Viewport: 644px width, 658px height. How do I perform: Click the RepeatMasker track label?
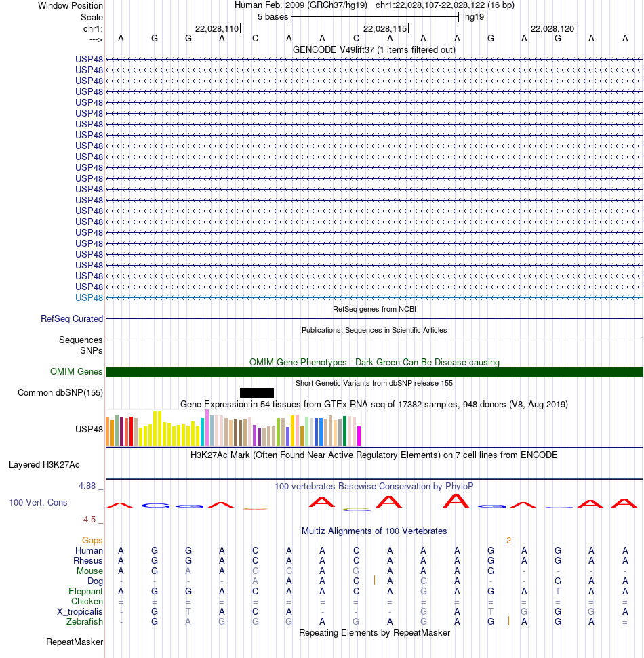point(75,642)
